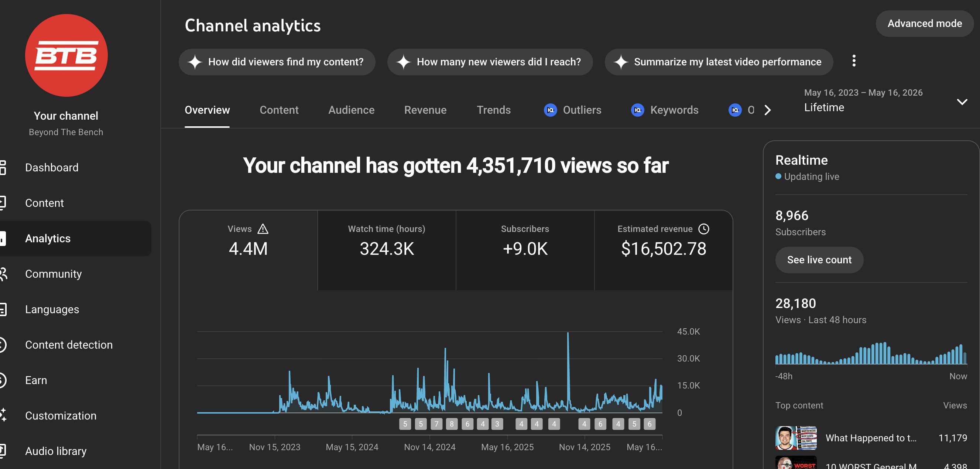Open the What Happened to t... video thumbnail
The image size is (980, 469).
click(x=796, y=438)
